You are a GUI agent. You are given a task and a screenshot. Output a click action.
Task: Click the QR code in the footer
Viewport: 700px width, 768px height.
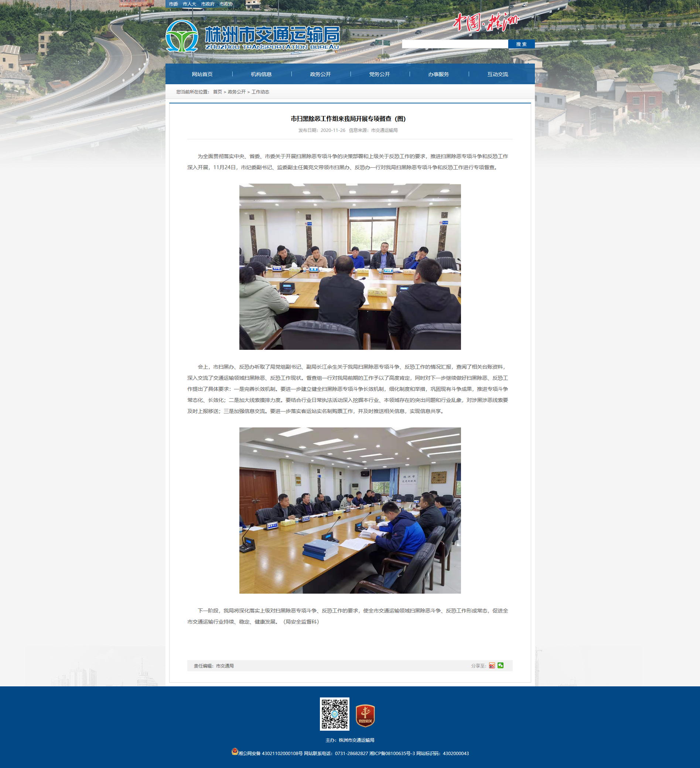pyautogui.click(x=334, y=714)
